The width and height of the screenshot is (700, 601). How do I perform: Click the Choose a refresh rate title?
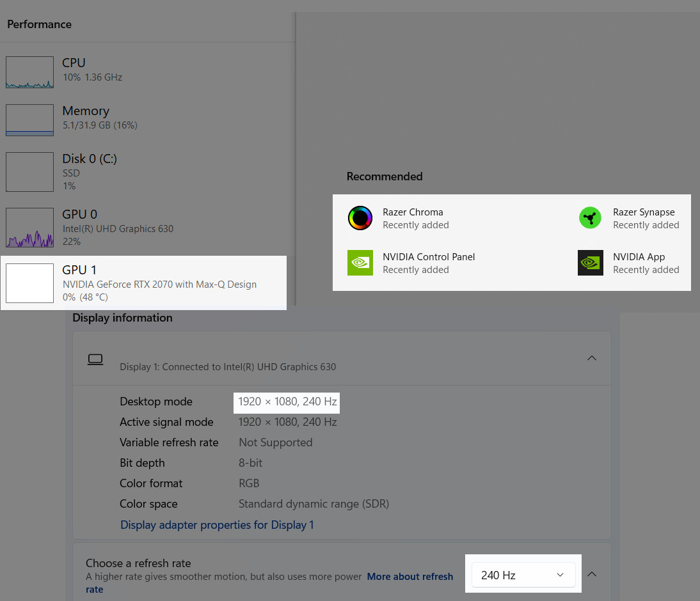click(138, 563)
